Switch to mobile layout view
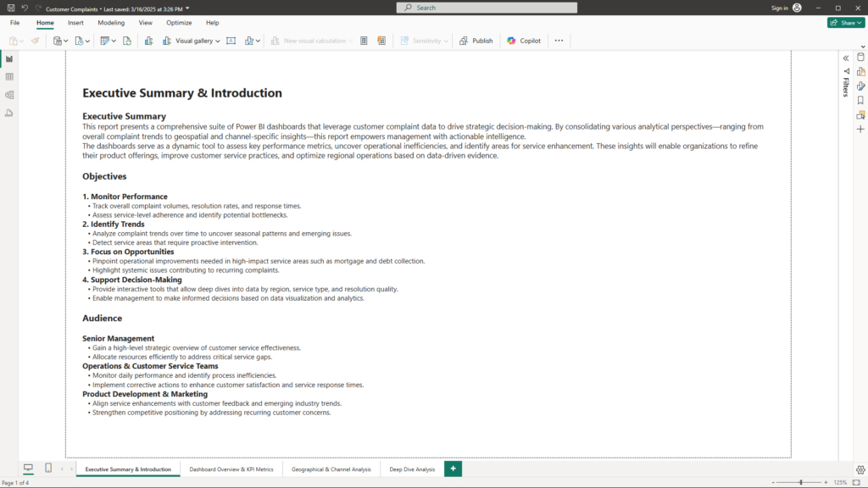 48,469
